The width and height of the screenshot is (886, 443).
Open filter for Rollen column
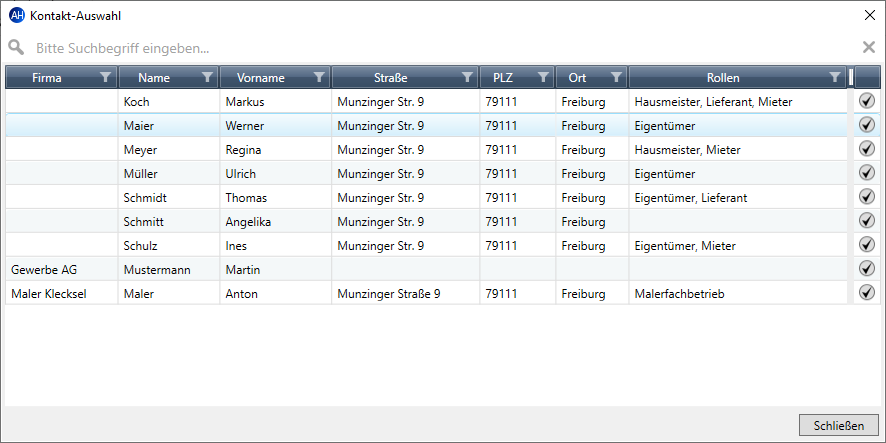[x=835, y=77]
